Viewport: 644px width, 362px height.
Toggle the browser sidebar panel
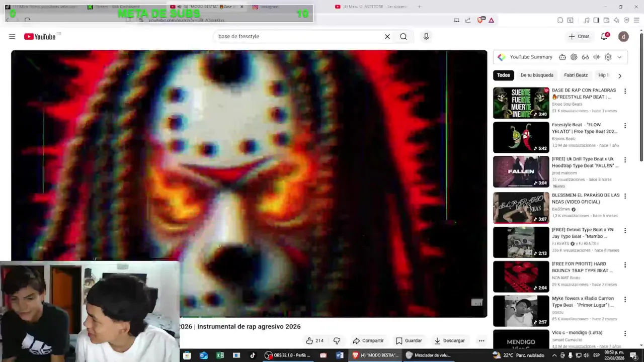pos(596,20)
